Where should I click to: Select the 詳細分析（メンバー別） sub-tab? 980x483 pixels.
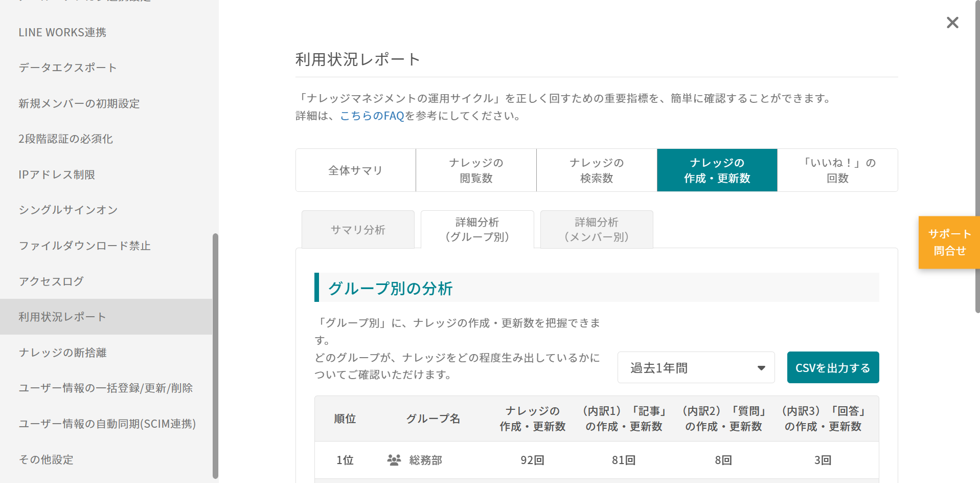597,230
